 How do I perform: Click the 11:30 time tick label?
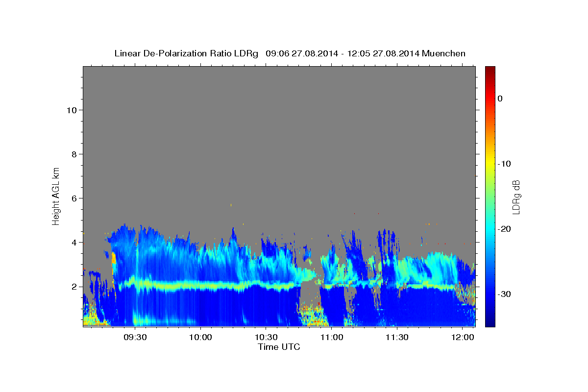[397, 337]
